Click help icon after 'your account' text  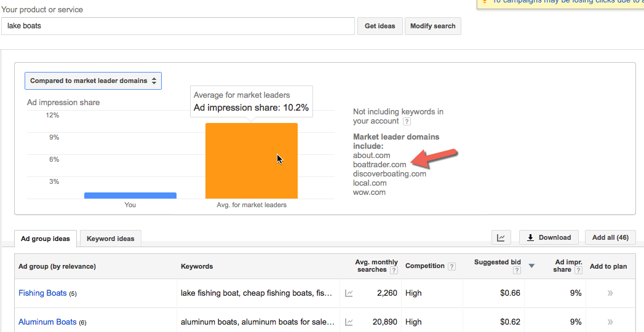point(407,122)
